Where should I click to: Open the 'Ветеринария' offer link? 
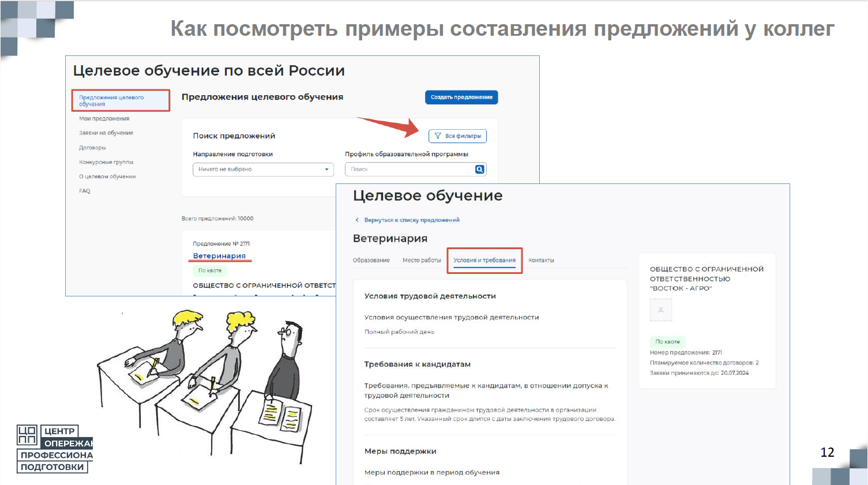tap(219, 255)
